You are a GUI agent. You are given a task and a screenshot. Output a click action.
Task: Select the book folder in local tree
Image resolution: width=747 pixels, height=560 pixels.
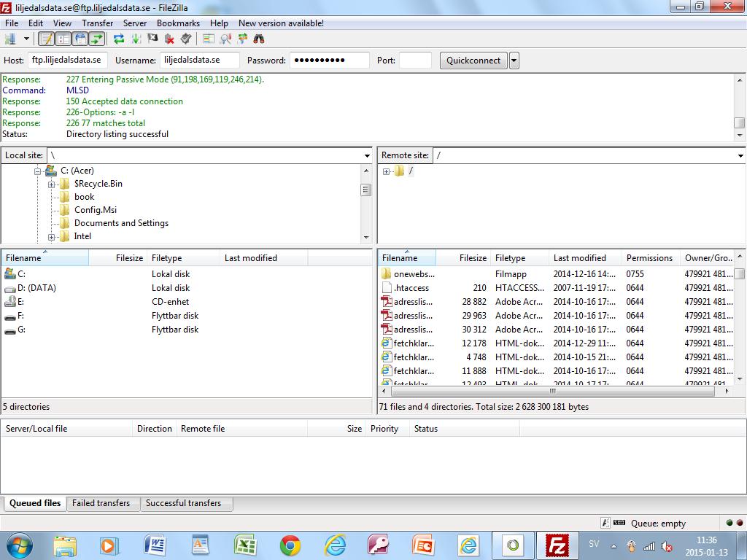[85, 197]
